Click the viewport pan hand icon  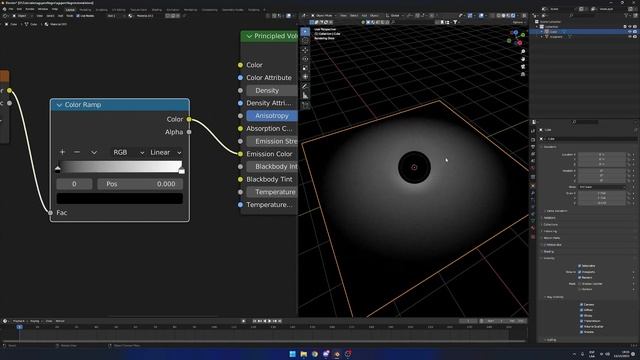pos(523,59)
